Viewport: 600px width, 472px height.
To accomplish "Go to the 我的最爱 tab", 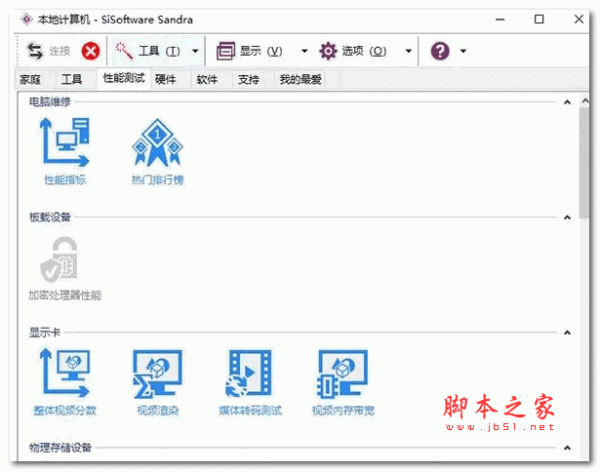I will [300, 79].
